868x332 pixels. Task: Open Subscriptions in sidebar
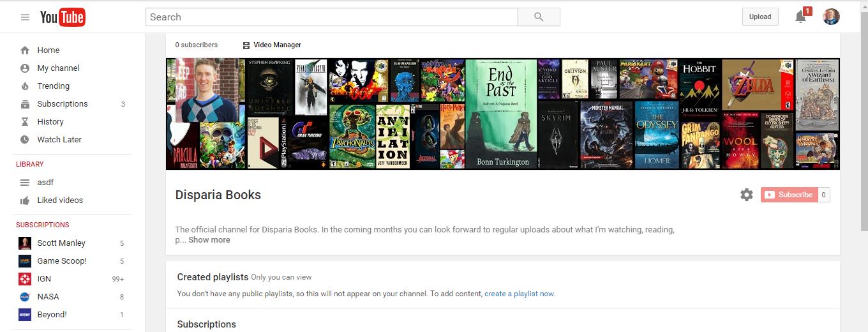point(62,104)
